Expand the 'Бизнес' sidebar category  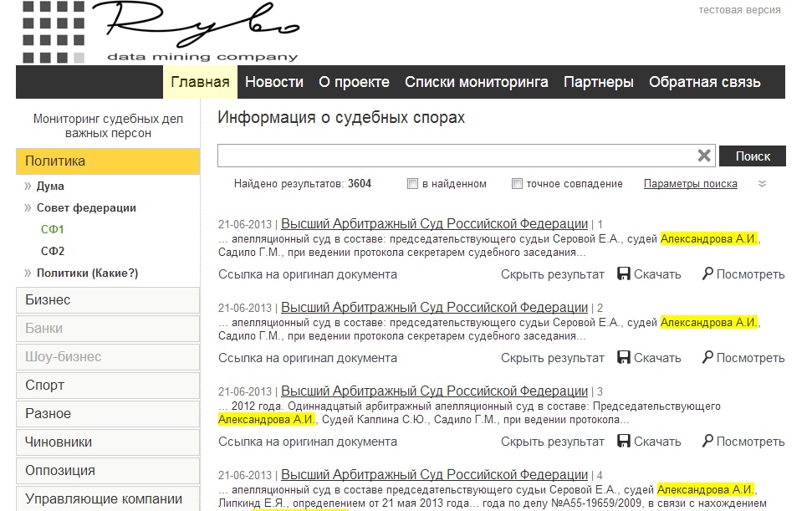[x=107, y=300]
